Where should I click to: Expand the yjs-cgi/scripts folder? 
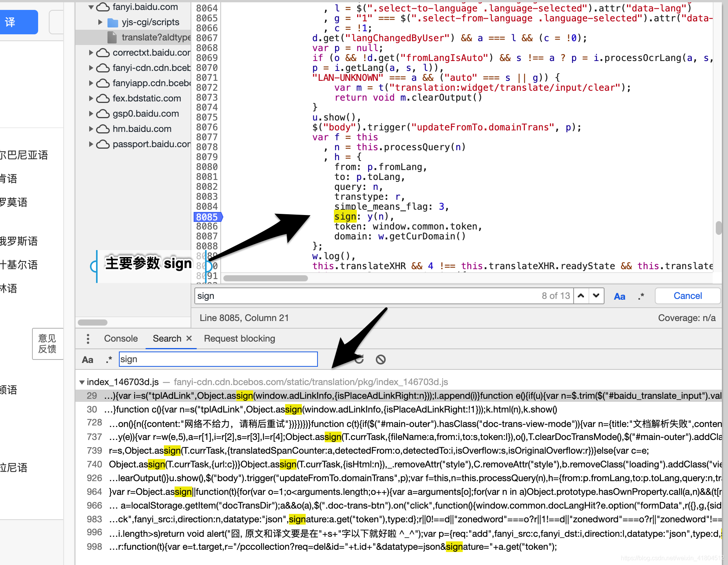coord(100,22)
